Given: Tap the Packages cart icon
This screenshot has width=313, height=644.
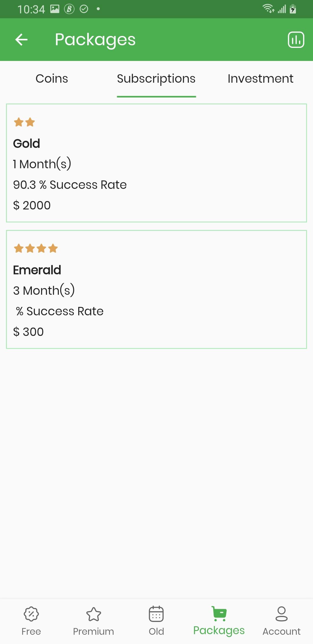Looking at the screenshot, I should pos(219,613).
